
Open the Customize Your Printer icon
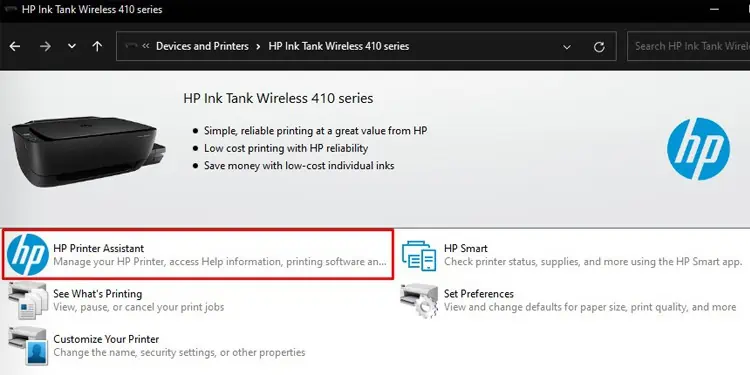point(28,346)
